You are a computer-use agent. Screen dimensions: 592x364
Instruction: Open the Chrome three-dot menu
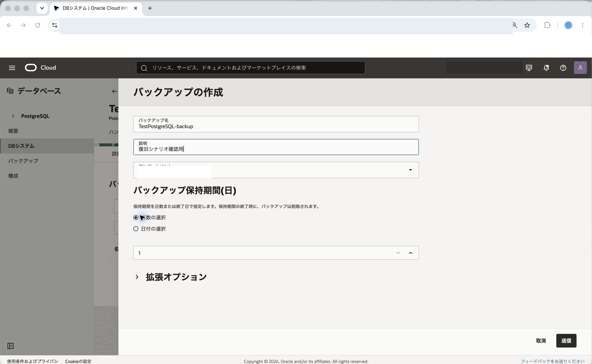[x=583, y=25]
